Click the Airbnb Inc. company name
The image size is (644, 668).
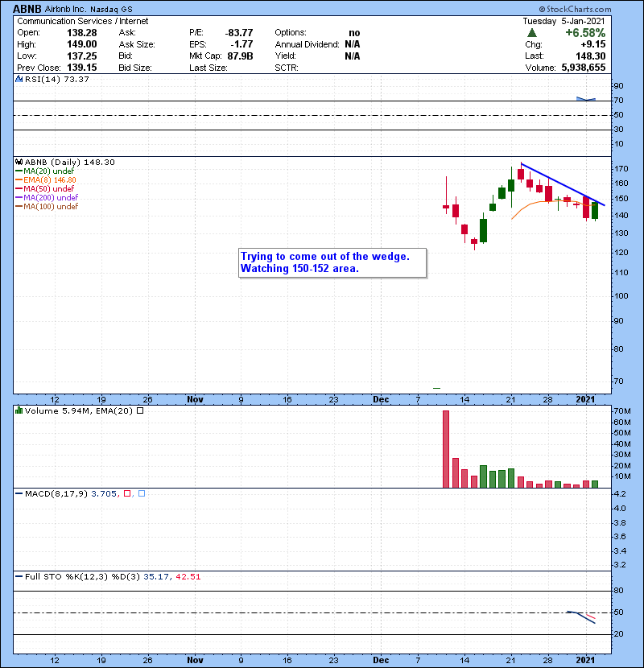pyautogui.click(x=65, y=9)
